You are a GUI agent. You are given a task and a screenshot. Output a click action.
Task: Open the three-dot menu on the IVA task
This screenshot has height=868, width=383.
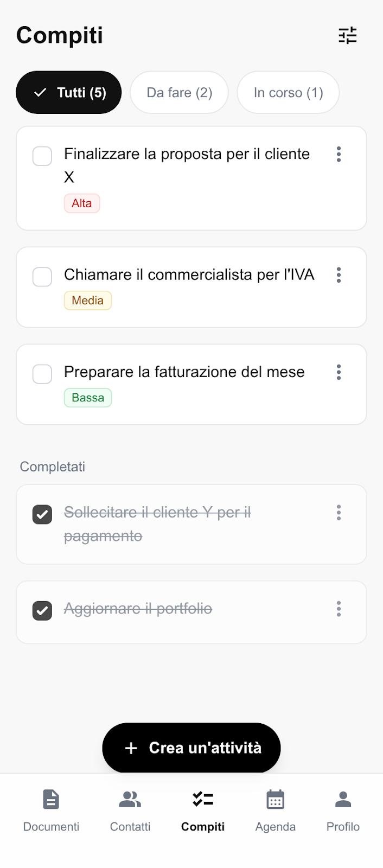click(x=339, y=276)
